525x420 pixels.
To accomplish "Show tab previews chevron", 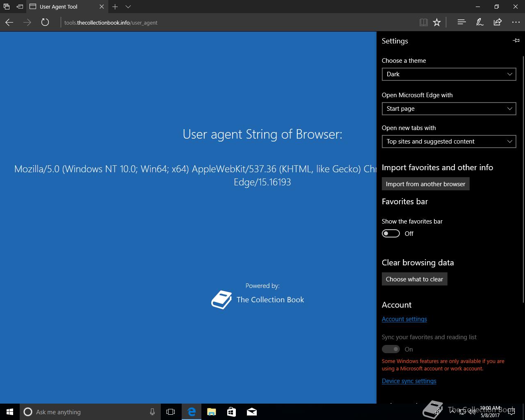I will [128, 7].
